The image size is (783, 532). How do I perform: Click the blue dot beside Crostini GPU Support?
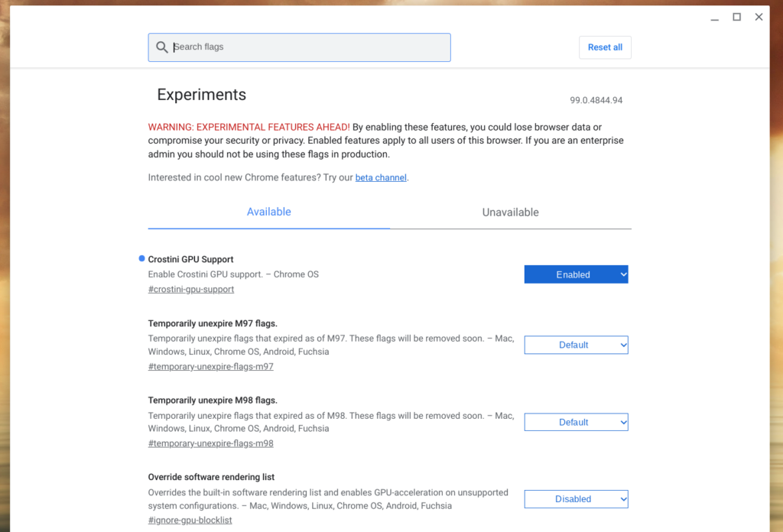point(141,258)
